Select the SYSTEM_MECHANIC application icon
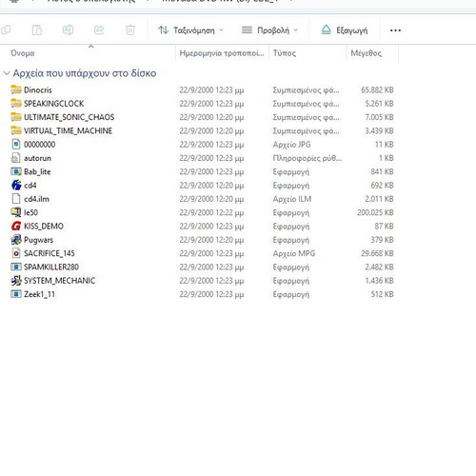476x476 pixels. click(16, 281)
